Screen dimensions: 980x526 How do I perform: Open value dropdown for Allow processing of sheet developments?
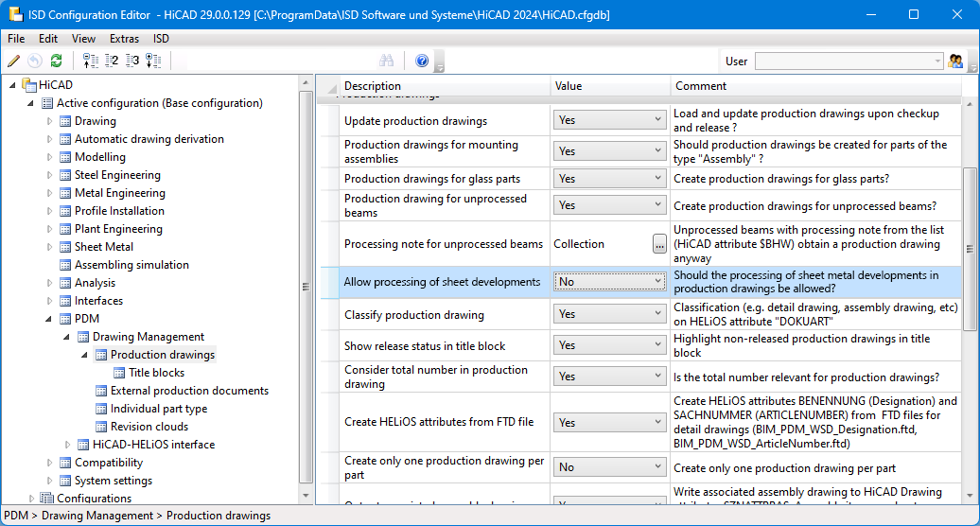point(609,282)
